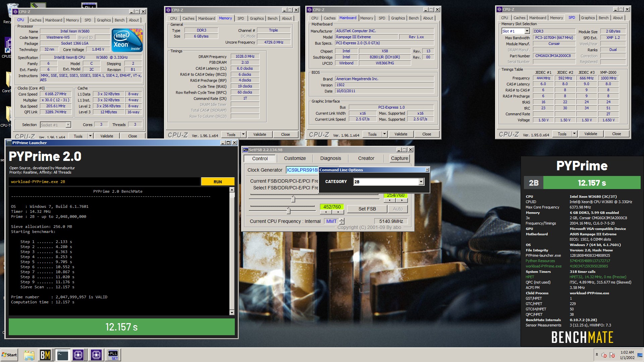Click the PYPrime console scrollbar down arrow

232,312
